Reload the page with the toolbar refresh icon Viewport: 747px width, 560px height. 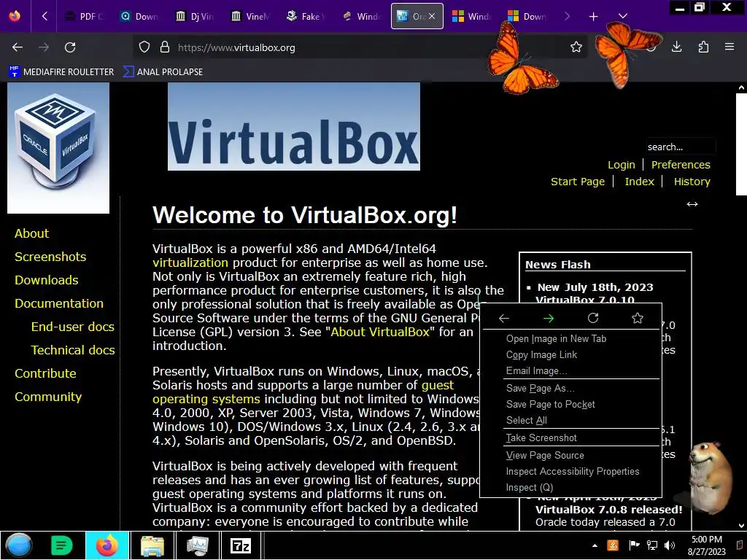point(70,47)
